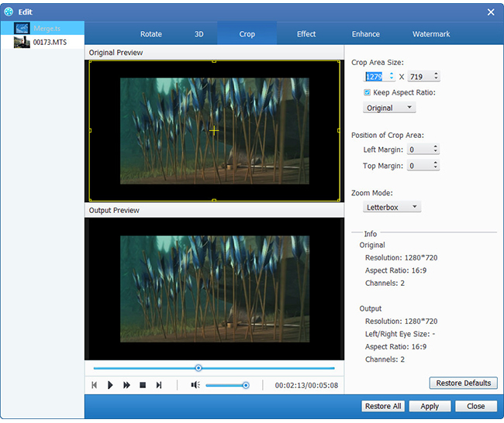Open the Watermark tab

click(x=431, y=34)
